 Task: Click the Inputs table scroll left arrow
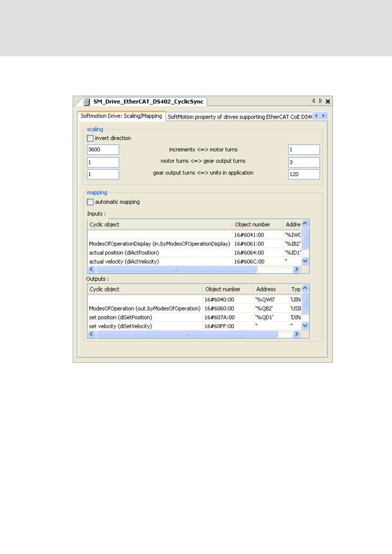[x=92, y=270]
